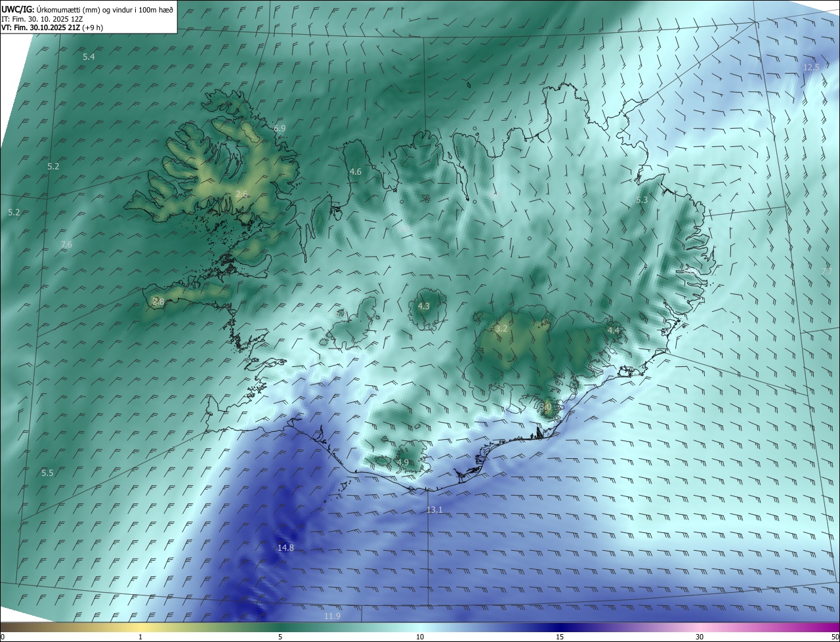Click the dark blue section of the color scale
The height and width of the screenshot is (642, 840).
(560, 627)
